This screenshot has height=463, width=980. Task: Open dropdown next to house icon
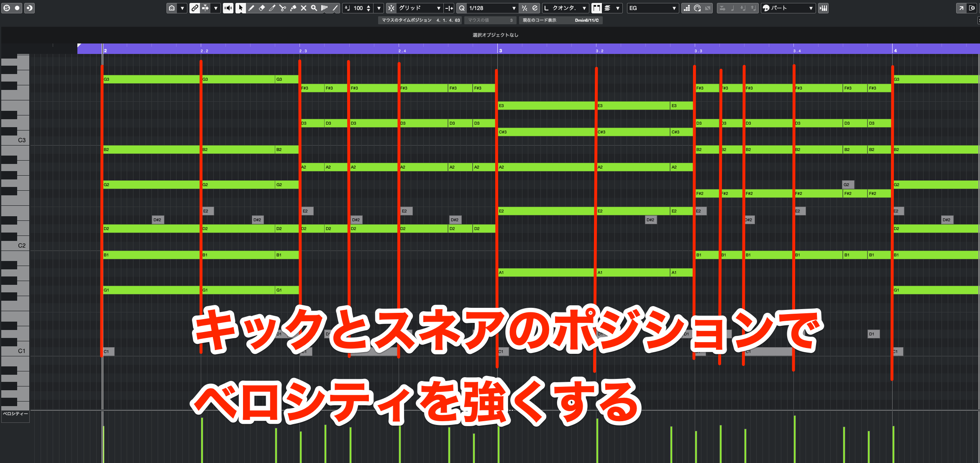pyautogui.click(x=182, y=8)
